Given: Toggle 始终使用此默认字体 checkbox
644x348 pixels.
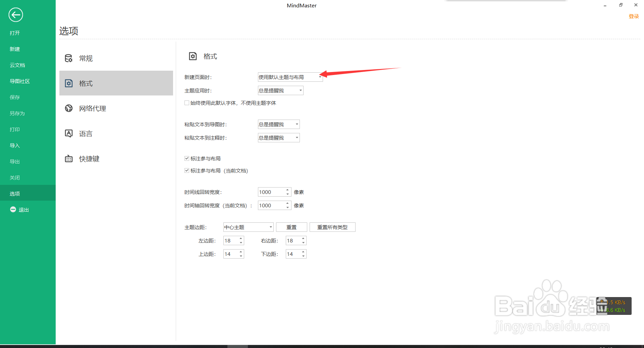Looking at the screenshot, I should click(187, 103).
